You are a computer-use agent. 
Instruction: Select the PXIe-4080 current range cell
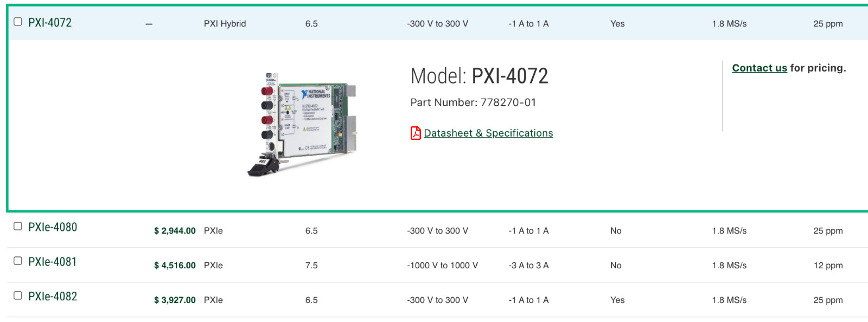[529, 231]
